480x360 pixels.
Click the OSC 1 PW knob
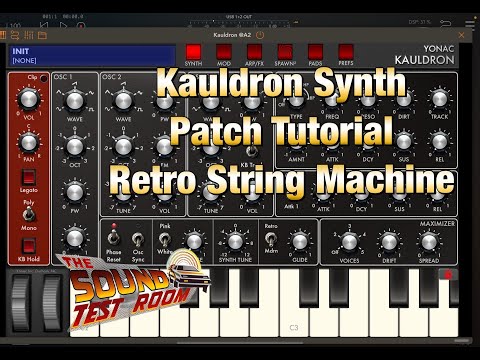(x=75, y=192)
